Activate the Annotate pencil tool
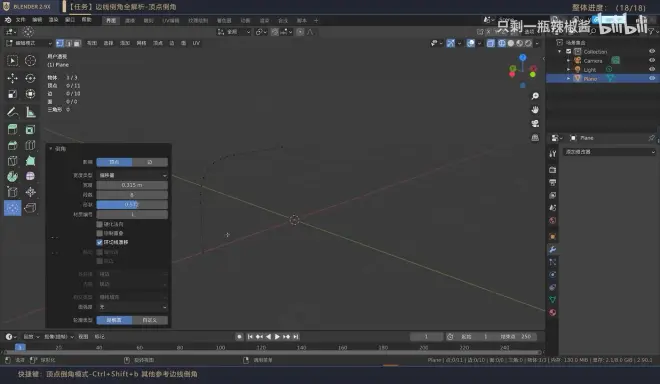The image size is (660, 384). tap(12, 112)
